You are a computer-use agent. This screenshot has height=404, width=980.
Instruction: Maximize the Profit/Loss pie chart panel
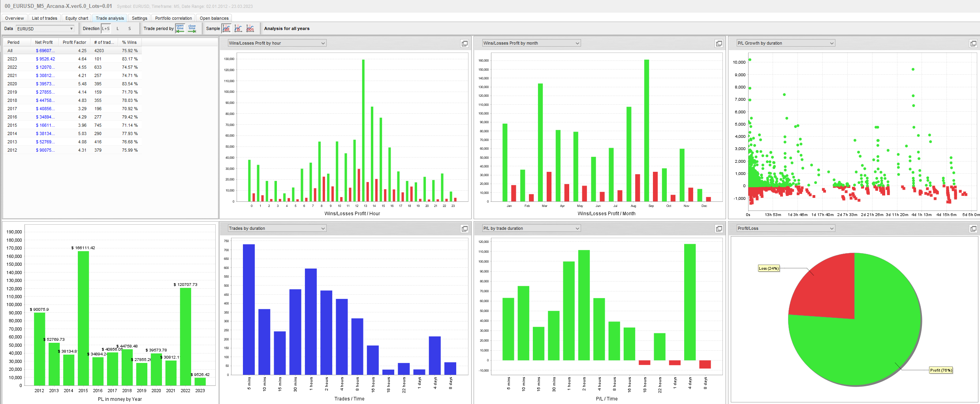(973, 229)
